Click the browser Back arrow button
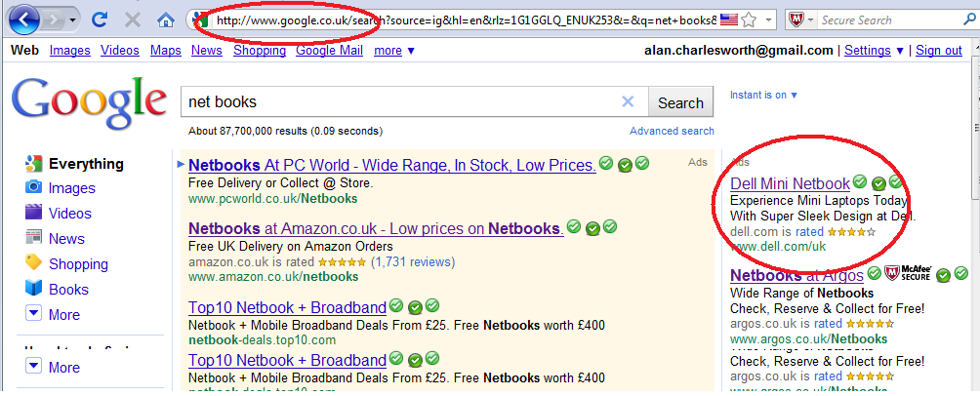 pos(22,19)
